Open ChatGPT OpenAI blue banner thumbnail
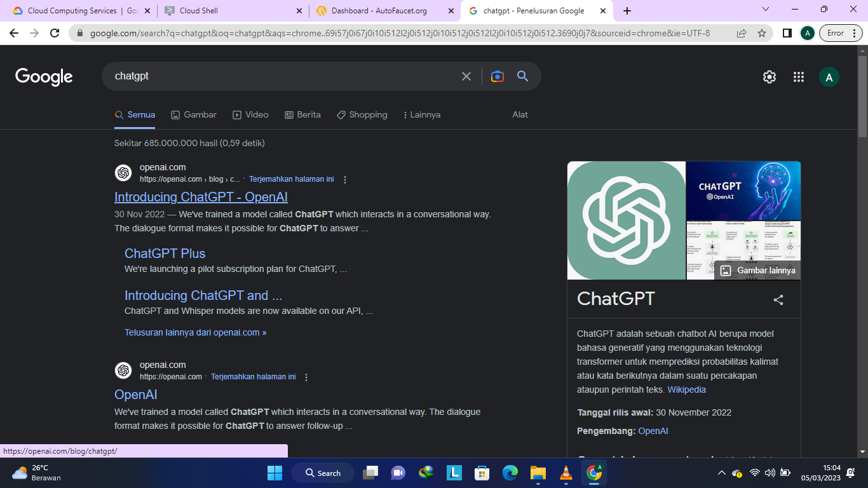The image size is (868, 488). tap(743, 191)
